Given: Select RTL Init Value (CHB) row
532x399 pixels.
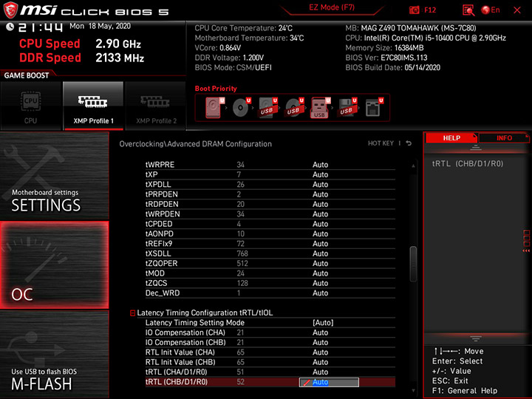Looking at the screenshot, I should pos(270,362).
